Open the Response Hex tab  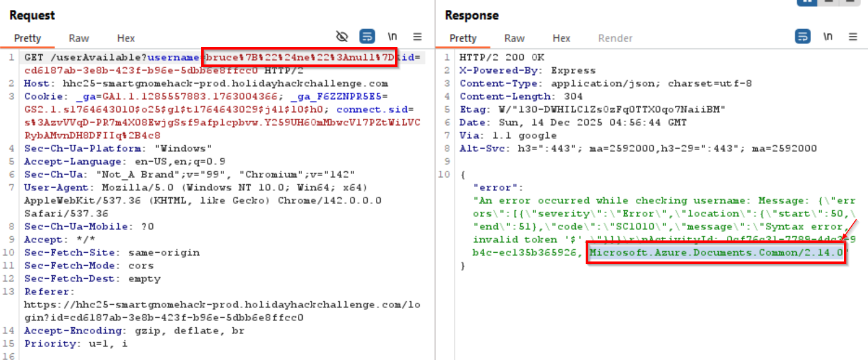pos(562,38)
